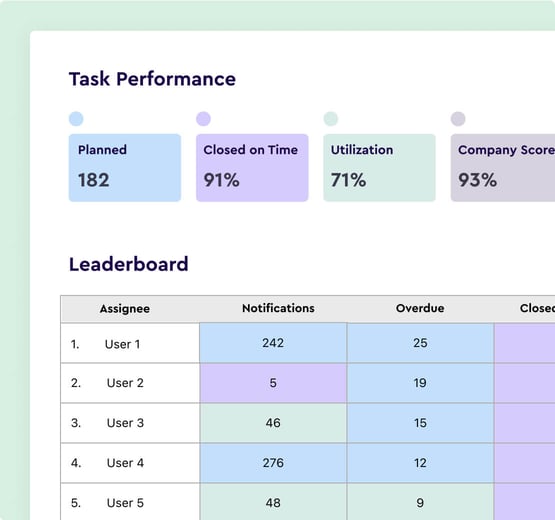Open the Planned 182 card
This screenshot has width=555, height=520.
point(125,168)
